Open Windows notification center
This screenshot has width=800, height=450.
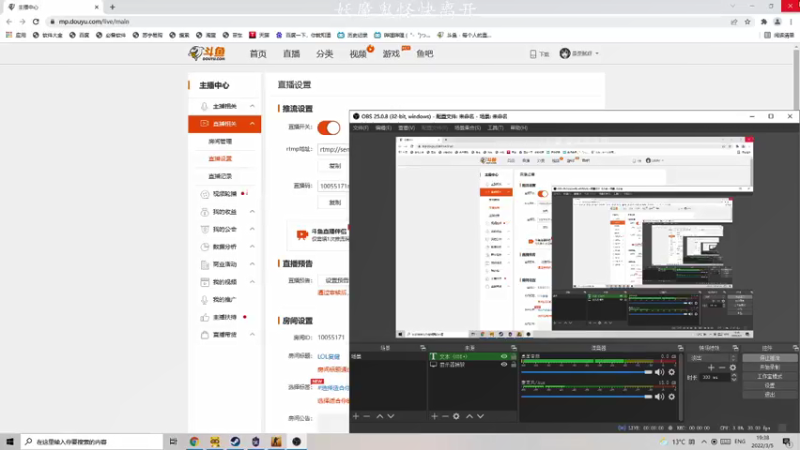point(787,441)
